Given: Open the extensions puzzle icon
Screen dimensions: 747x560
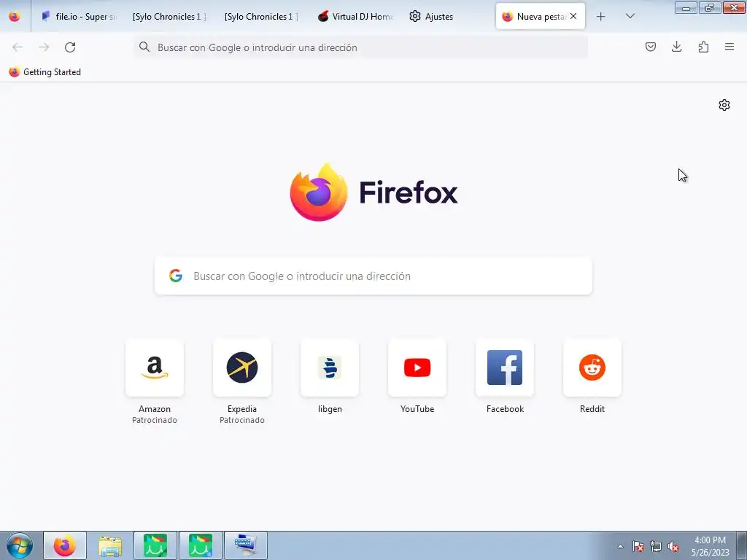Looking at the screenshot, I should 703,47.
